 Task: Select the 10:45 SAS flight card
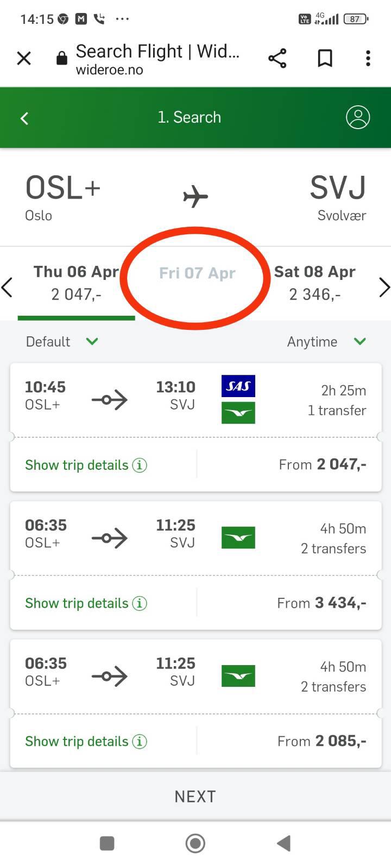tap(195, 427)
